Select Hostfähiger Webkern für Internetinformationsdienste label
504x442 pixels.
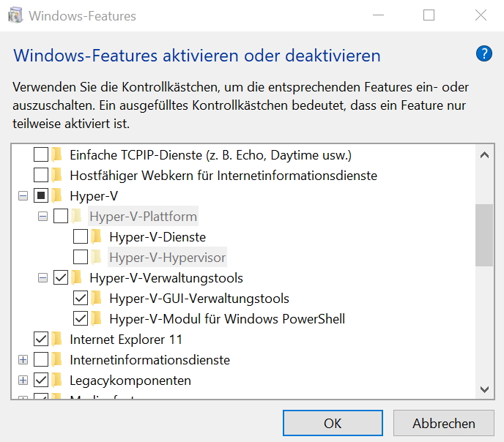[x=223, y=176]
